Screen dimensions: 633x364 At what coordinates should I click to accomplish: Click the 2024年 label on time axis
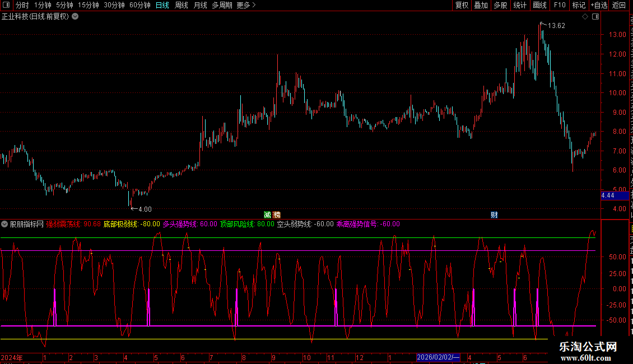click(x=12, y=357)
